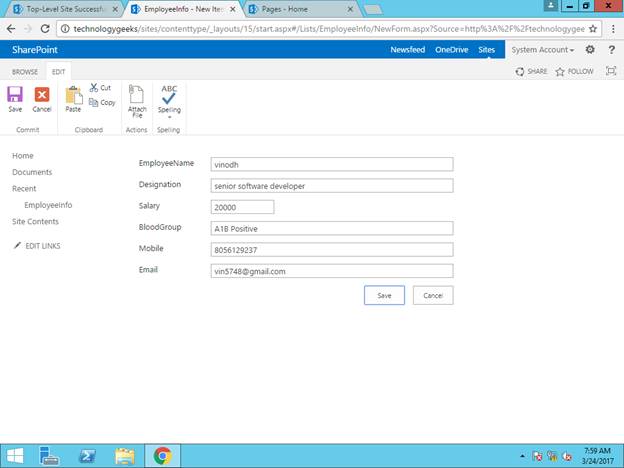Launch PowerShell from taskbar
The width and height of the screenshot is (624, 468).
pos(87,456)
